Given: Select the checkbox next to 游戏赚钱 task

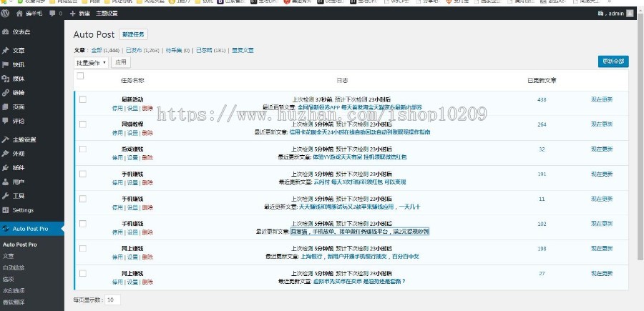Looking at the screenshot, I should 83,149.
